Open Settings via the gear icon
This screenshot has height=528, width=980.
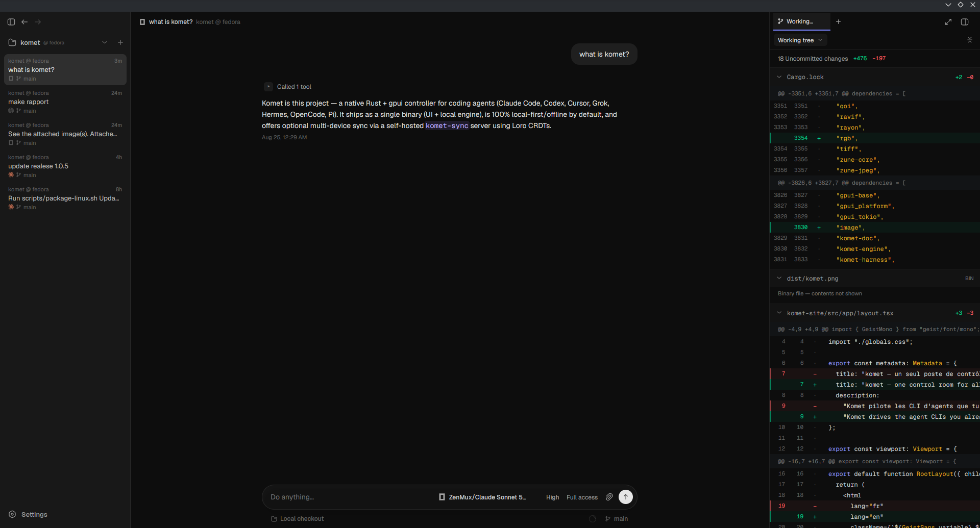coord(12,514)
